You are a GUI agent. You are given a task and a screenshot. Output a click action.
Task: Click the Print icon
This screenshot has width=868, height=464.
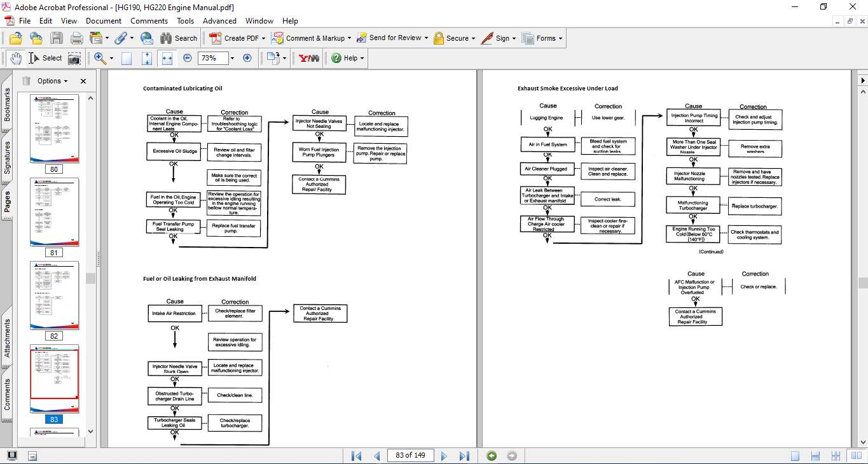[x=76, y=38]
